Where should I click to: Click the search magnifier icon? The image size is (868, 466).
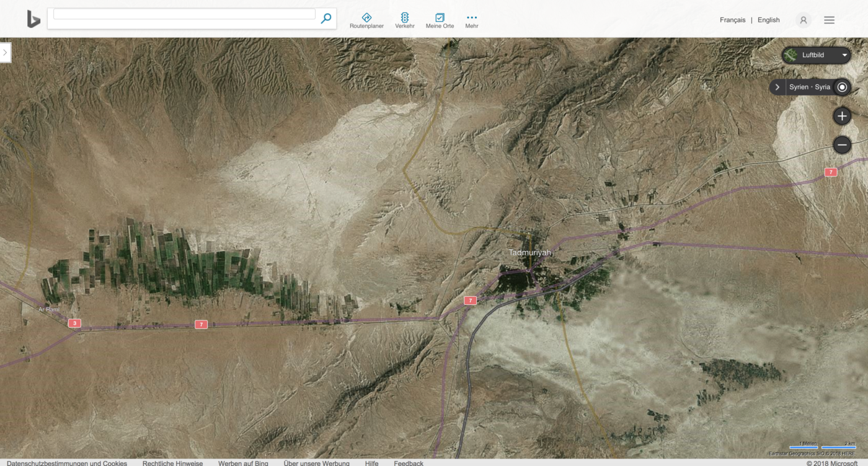(326, 19)
